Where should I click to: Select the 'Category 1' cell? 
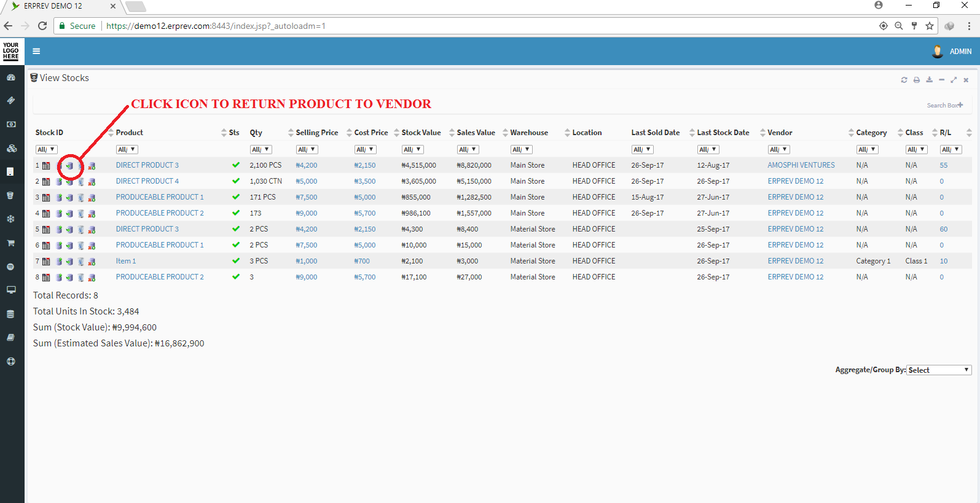[873, 261]
